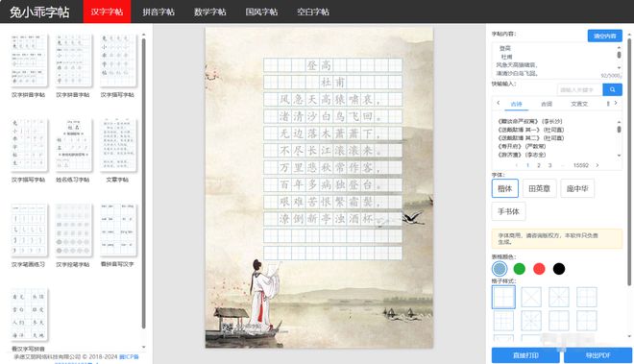Open the 姓名练习字帖 template thumbnail

[73, 145]
